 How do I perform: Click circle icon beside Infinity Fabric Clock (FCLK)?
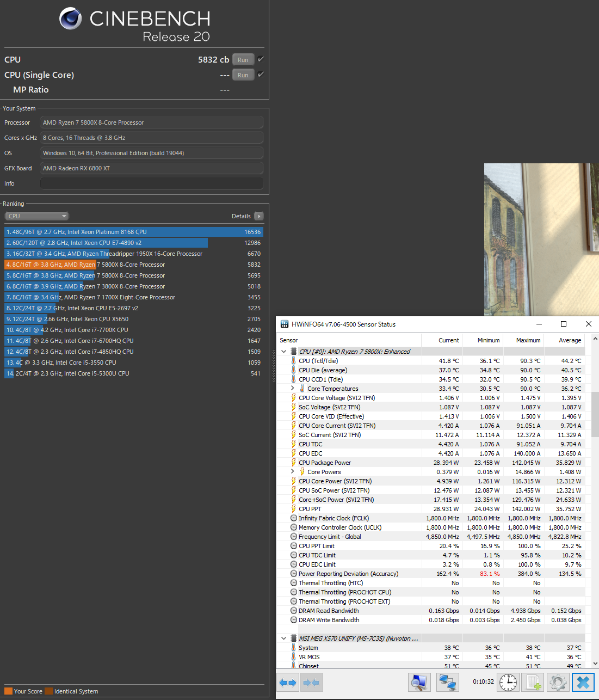[x=294, y=518]
